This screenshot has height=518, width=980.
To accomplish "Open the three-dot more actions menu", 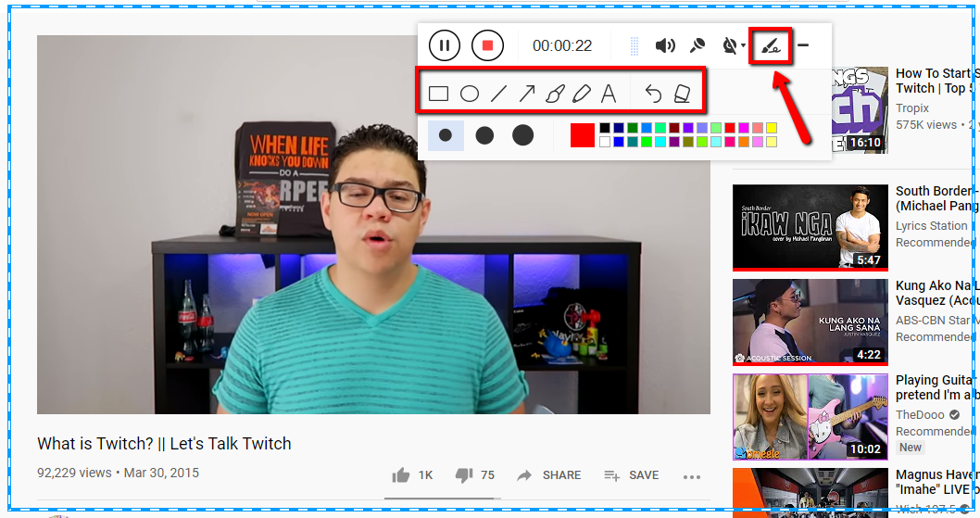I will (692, 476).
